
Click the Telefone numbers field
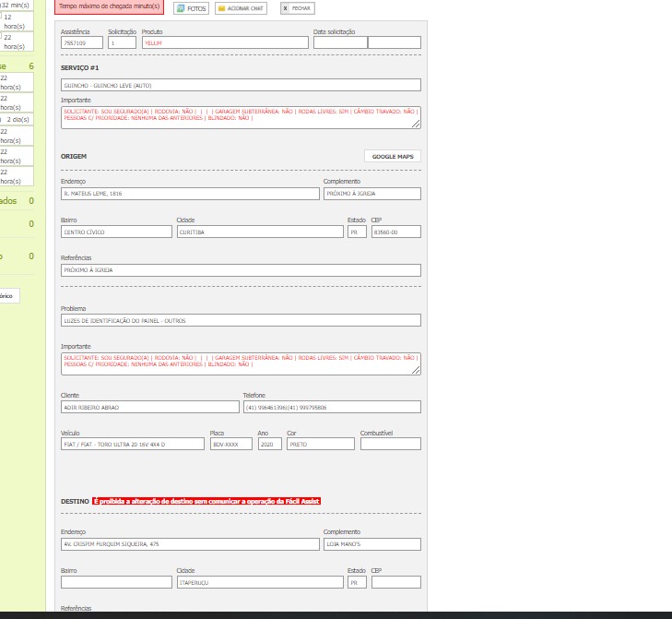(332, 407)
